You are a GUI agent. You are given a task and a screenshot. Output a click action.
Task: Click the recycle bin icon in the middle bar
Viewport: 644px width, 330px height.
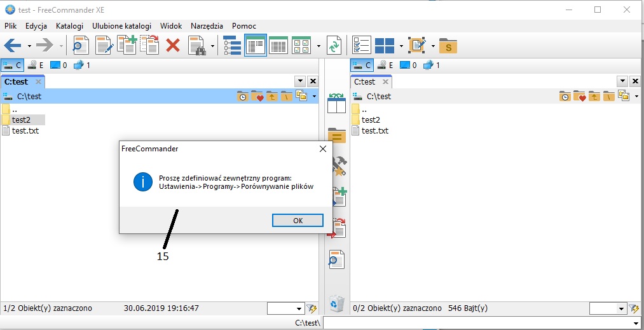(337, 304)
